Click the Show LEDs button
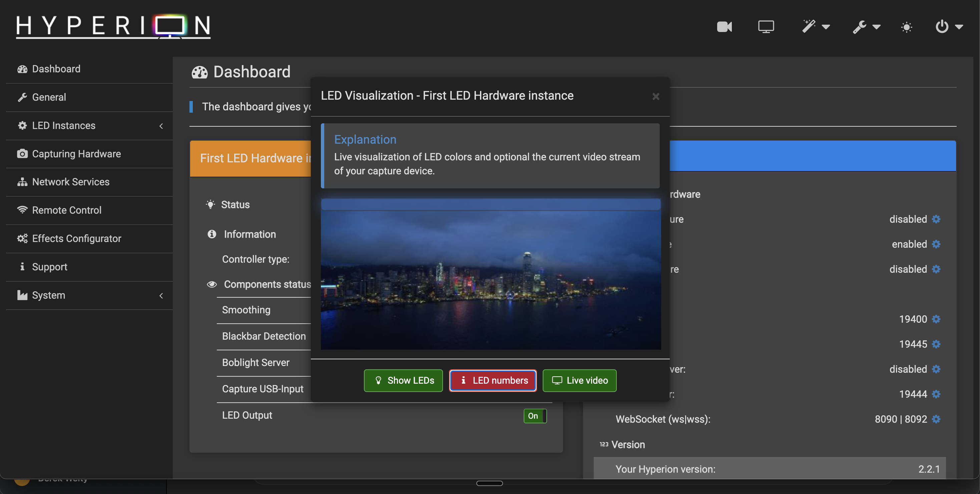This screenshot has width=980, height=494. point(403,380)
